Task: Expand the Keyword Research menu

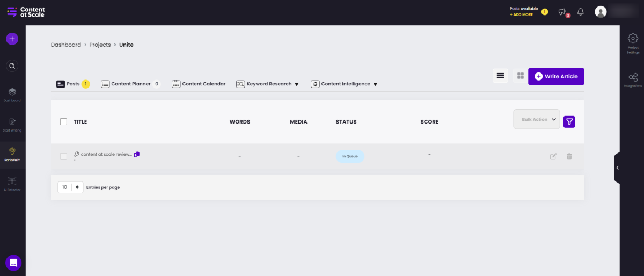Action: pos(267,84)
